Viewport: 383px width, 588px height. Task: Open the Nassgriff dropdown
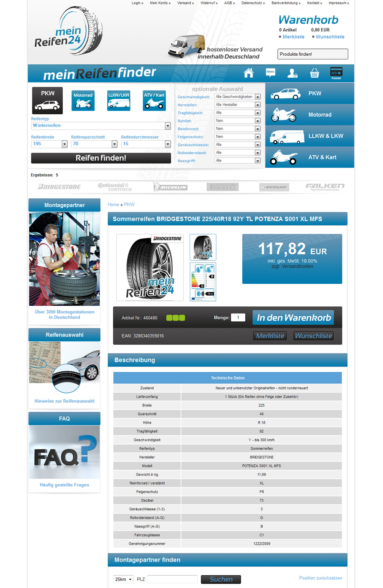tap(238, 161)
